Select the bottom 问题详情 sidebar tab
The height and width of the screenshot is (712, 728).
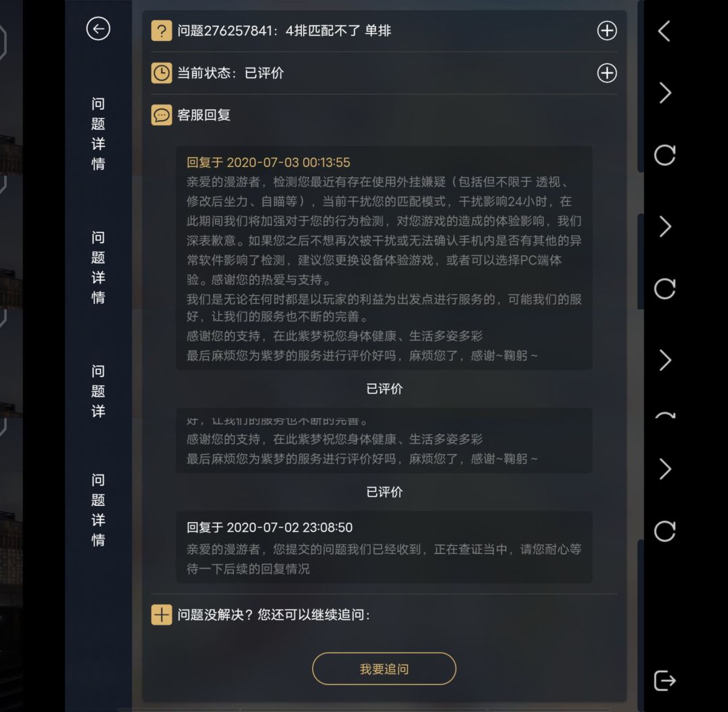(98, 510)
